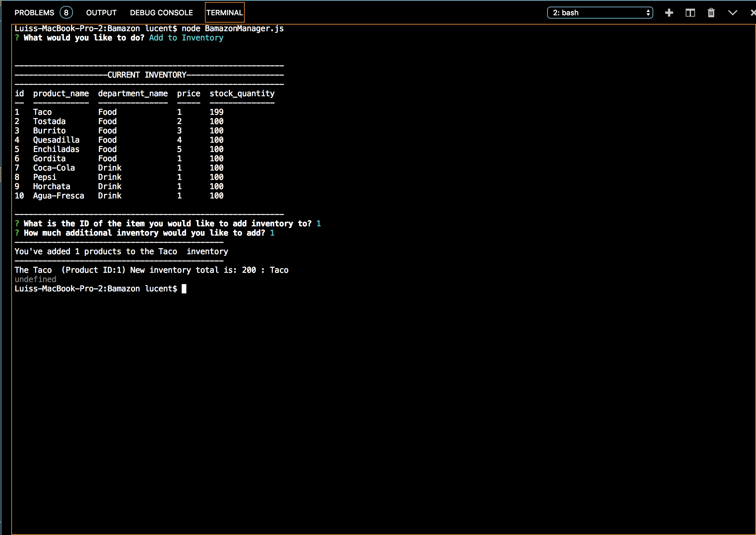Click the stock_quantity column header

pyautogui.click(x=242, y=94)
